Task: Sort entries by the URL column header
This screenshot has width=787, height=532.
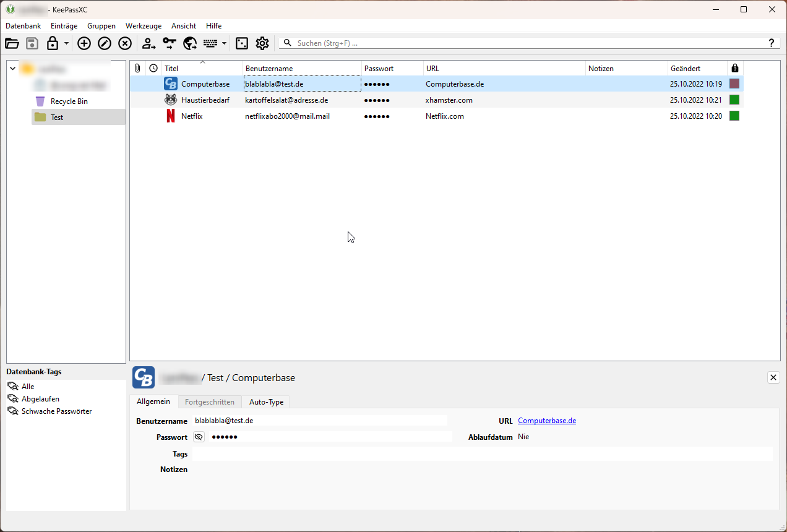Action: coord(504,69)
